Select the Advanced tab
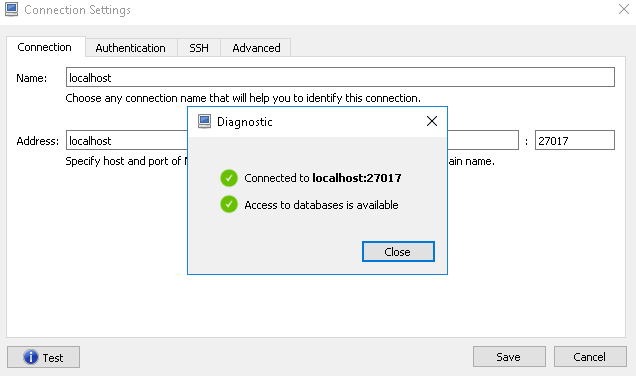Screen dimensions: 636x376 [x=256, y=48]
